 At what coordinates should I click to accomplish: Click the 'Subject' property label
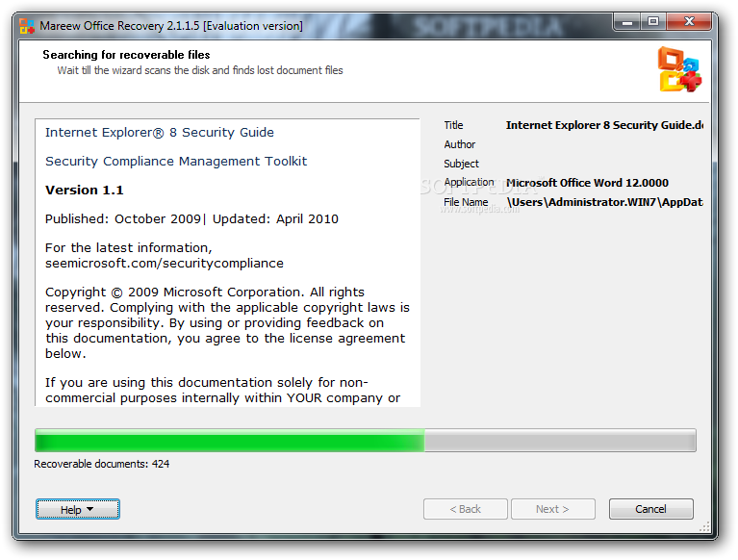461,164
